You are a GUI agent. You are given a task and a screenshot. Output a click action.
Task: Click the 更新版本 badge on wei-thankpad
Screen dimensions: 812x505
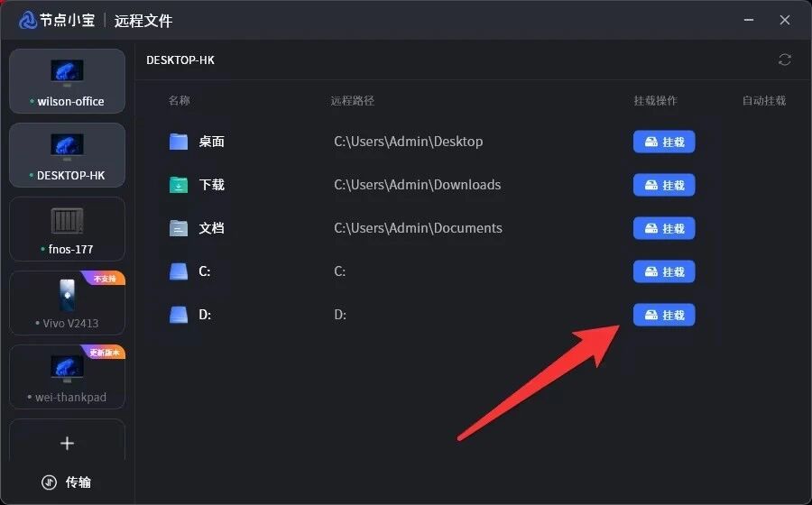point(106,353)
